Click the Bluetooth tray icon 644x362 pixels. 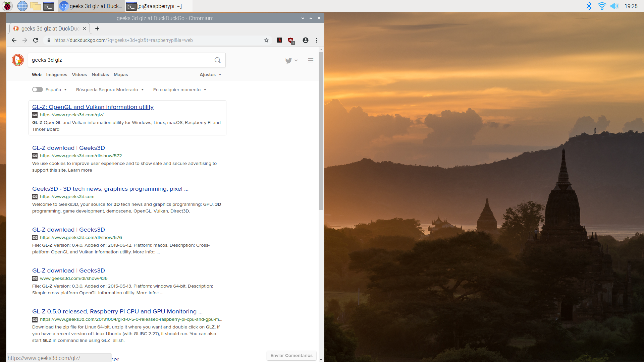(589, 6)
